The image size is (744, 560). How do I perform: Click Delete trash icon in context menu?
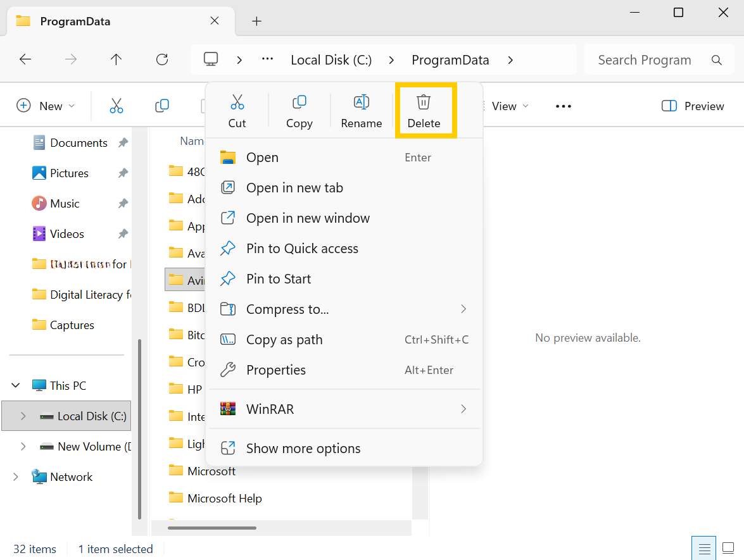423,102
